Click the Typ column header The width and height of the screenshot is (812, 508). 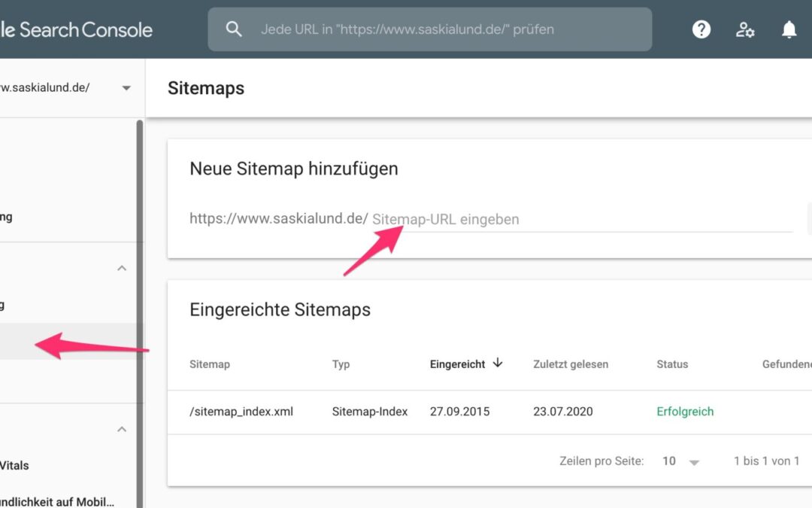341,364
